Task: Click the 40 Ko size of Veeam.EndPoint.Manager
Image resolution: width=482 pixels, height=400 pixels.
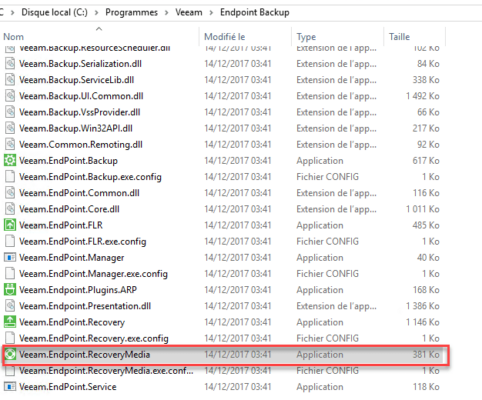Action: pyautogui.click(x=428, y=258)
